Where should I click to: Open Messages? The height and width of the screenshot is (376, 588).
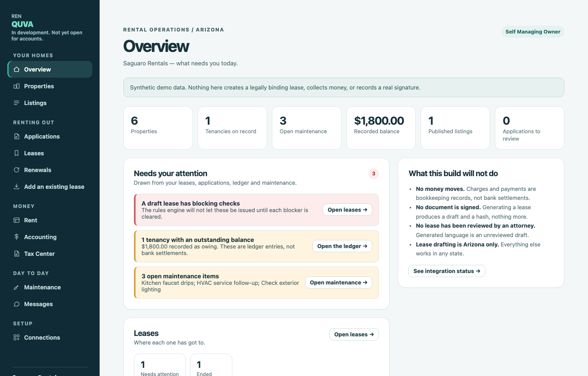point(50,304)
